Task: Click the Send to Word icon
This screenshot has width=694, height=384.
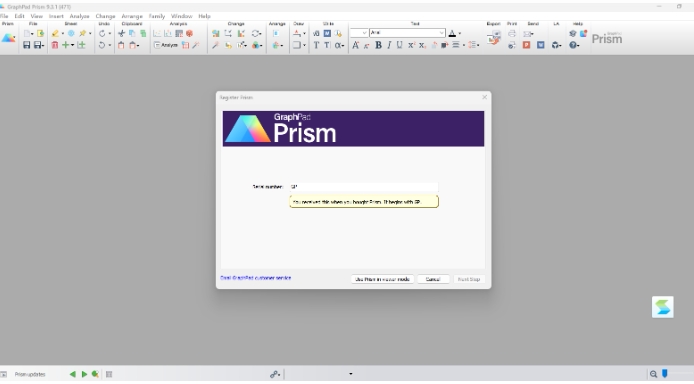Action: [540, 45]
